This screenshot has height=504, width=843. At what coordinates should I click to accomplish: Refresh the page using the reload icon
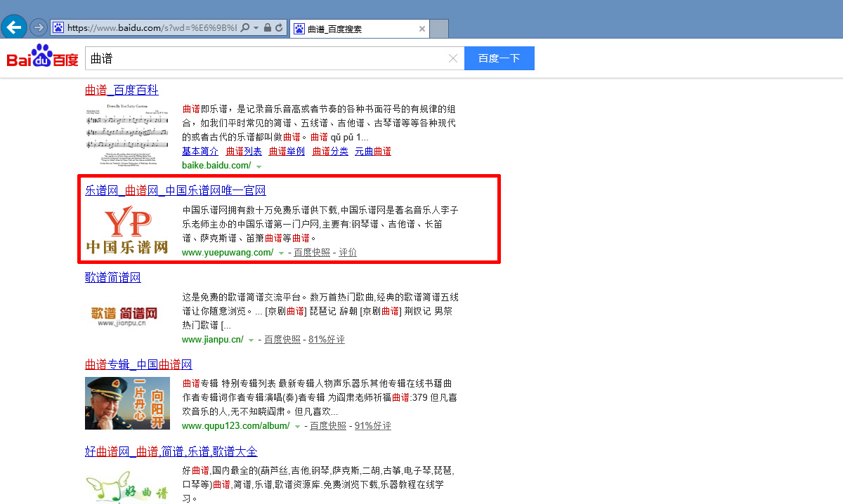(279, 28)
